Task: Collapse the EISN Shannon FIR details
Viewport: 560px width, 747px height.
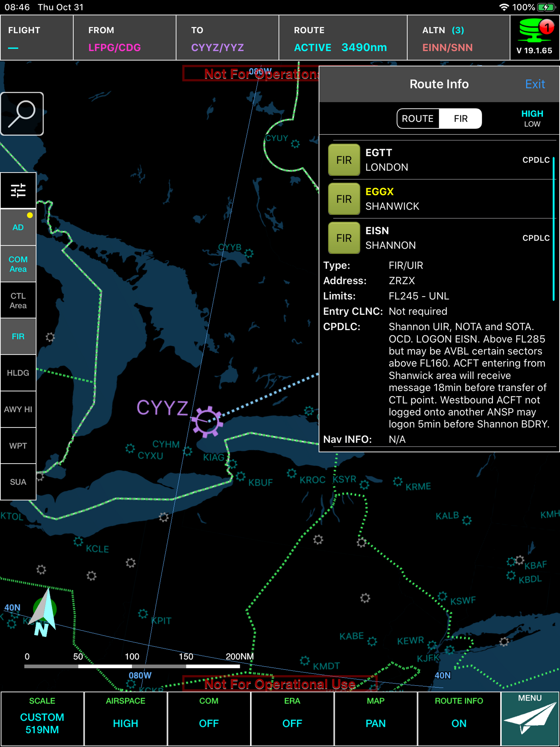Action: (x=344, y=238)
